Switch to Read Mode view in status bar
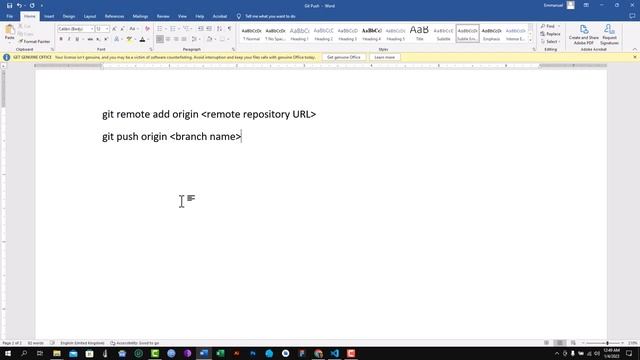Screen dimensions: 640x360 [547, 343]
